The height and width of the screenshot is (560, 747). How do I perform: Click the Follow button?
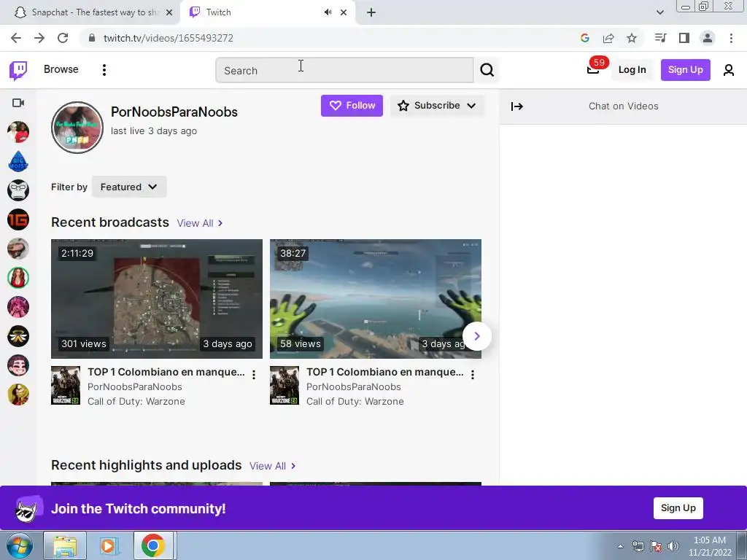352,106
